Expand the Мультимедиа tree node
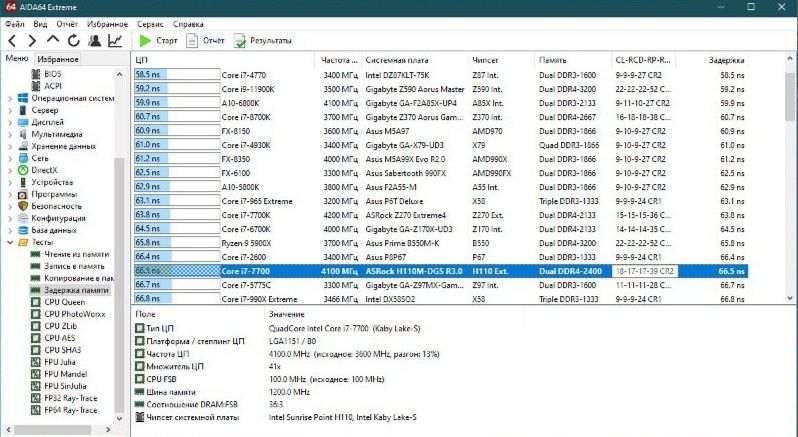This screenshot has width=798, height=437. [x=10, y=134]
